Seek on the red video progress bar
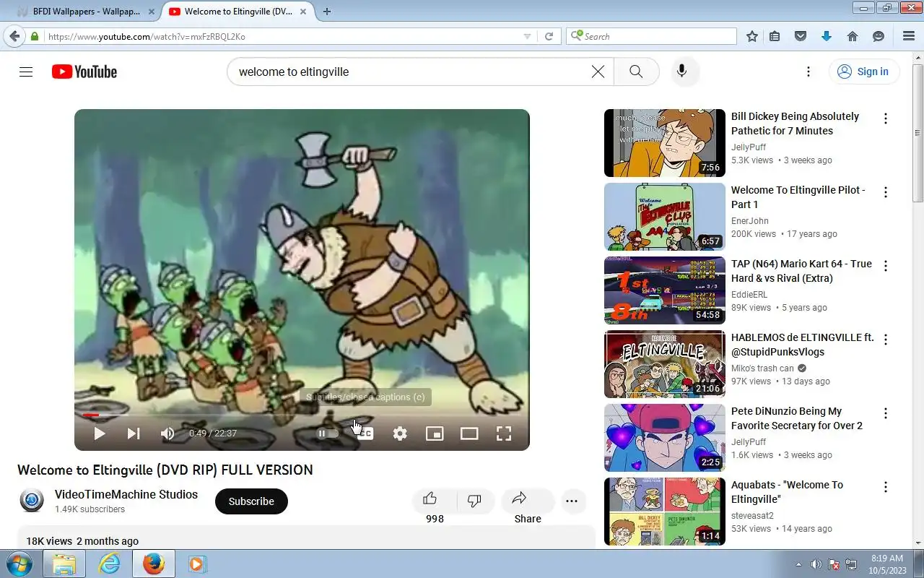Screen dimensions: 924x578 (x=90, y=415)
